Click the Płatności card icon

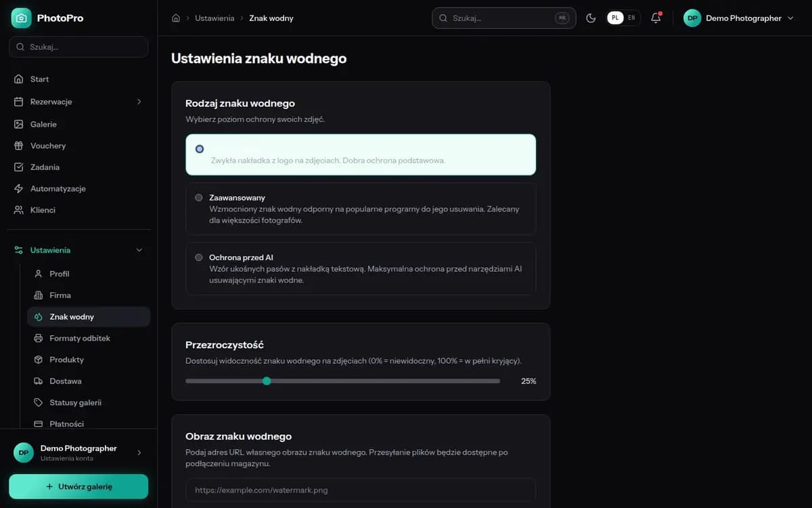pos(38,424)
